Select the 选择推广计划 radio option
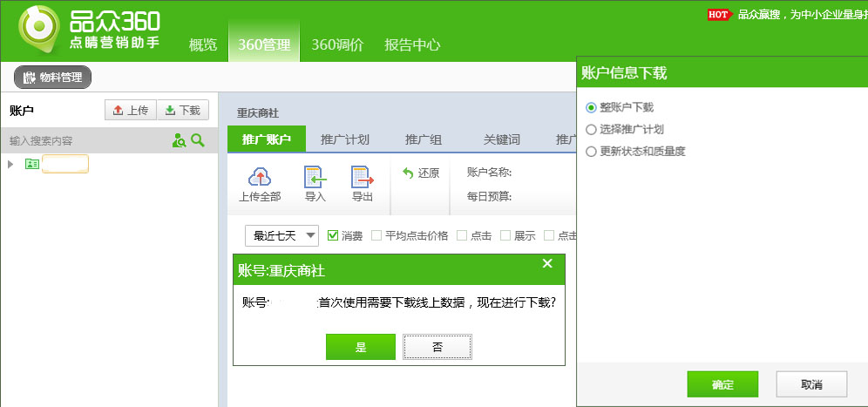 [591, 130]
